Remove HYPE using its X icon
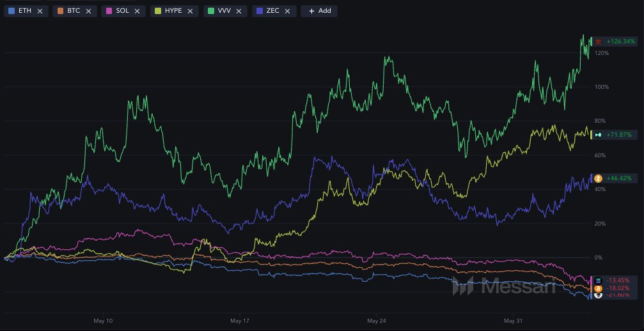Image resolution: width=644 pixels, height=331 pixels. (190, 11)
